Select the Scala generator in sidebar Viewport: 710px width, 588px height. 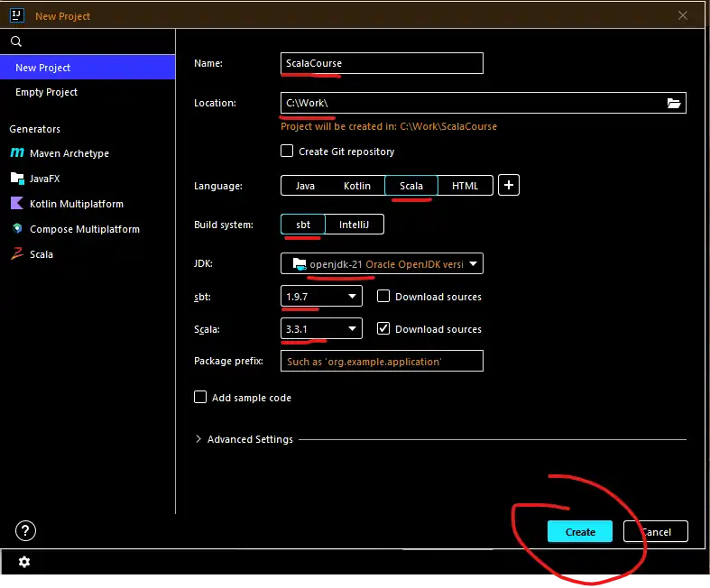(x=41, y=254)
